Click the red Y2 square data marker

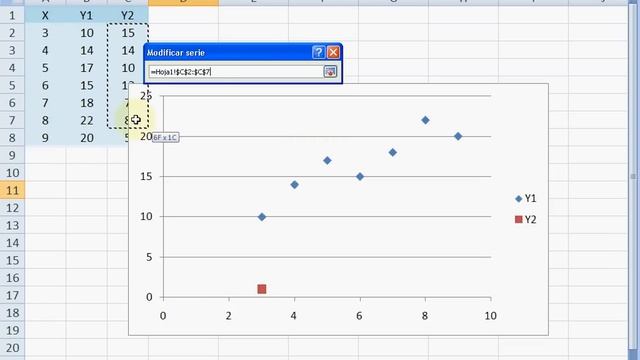click(262, 289)
